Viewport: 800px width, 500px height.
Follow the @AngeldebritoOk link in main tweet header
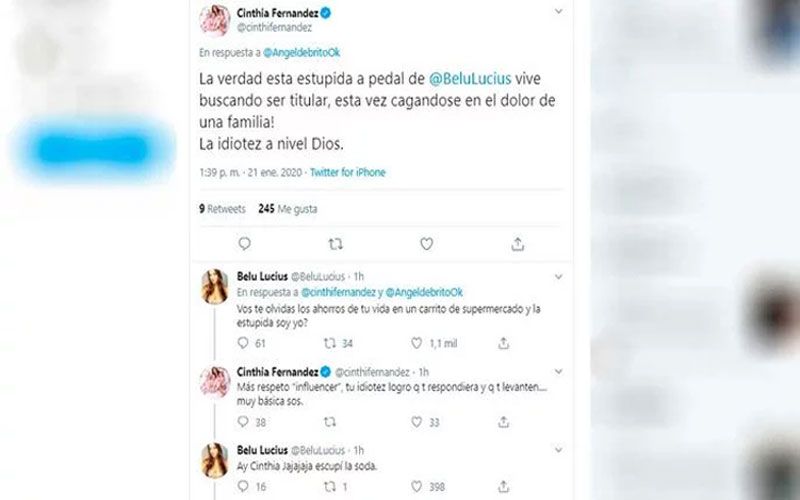(302, 53)
